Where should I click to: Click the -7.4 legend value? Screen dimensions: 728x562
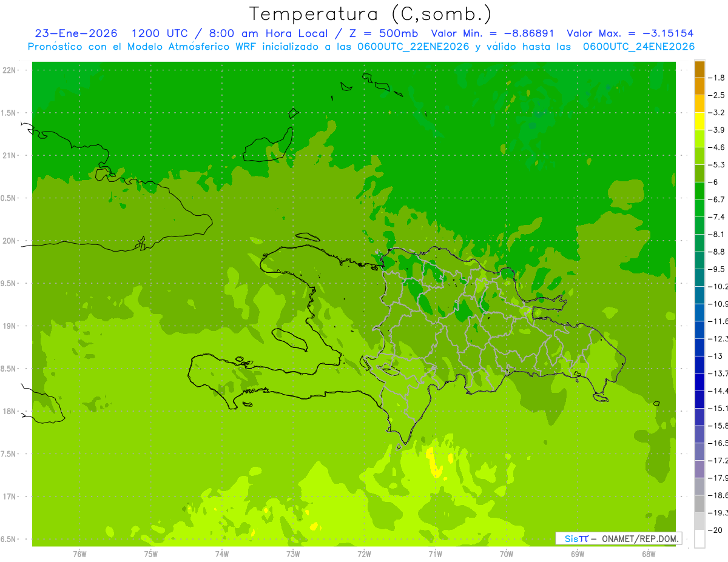tap(717, 217)
